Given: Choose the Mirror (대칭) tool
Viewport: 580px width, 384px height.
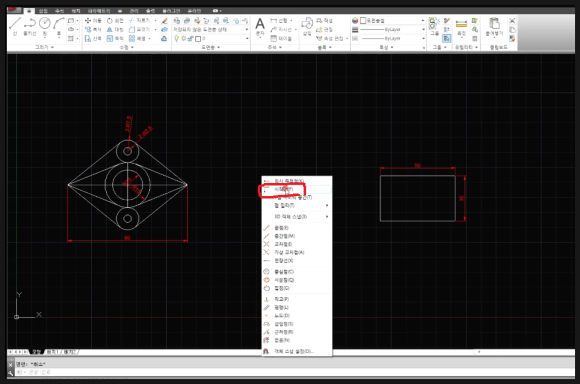Looking at the screenshot, I should pos(115,30).
